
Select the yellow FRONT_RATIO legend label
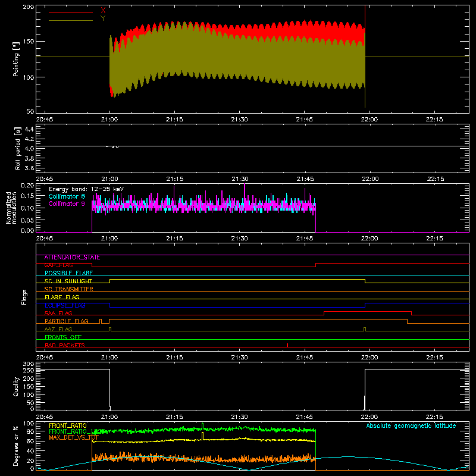click(68, 425)
